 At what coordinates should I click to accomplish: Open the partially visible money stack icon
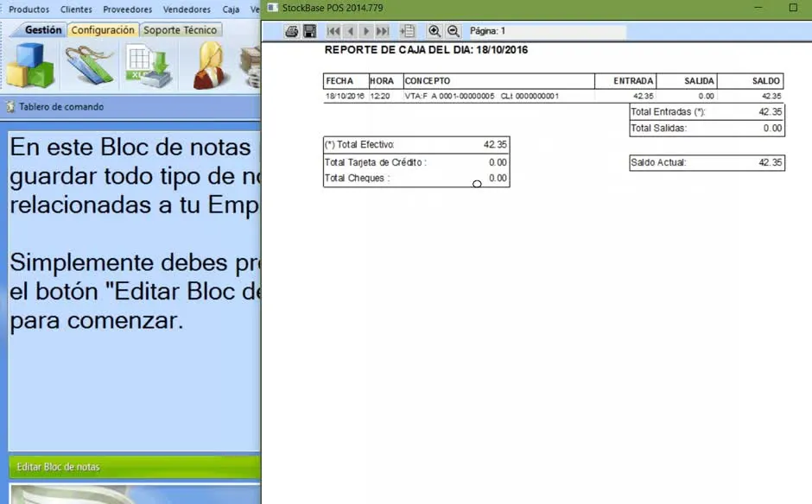tap(251, 67)
